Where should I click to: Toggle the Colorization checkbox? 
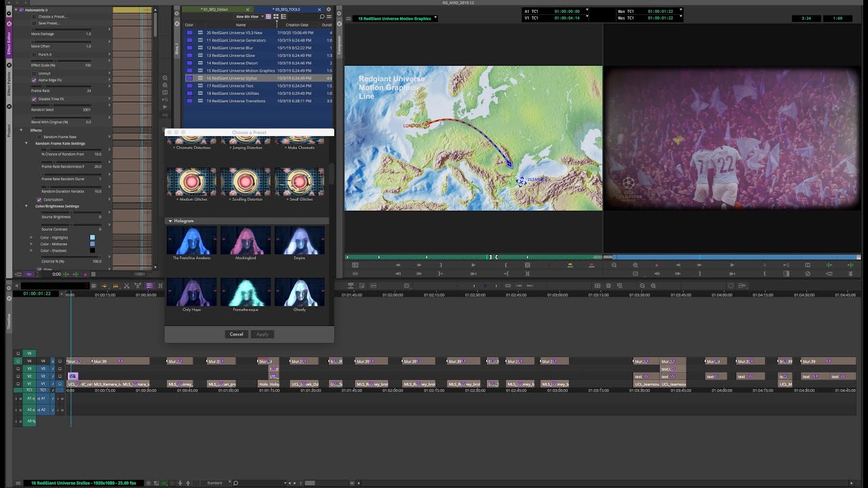click(39, 199)
